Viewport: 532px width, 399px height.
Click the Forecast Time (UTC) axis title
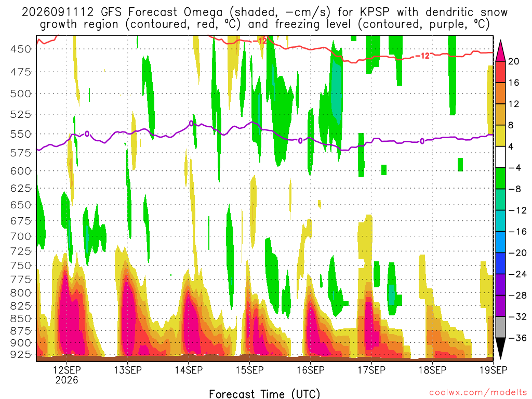point(264,394)
